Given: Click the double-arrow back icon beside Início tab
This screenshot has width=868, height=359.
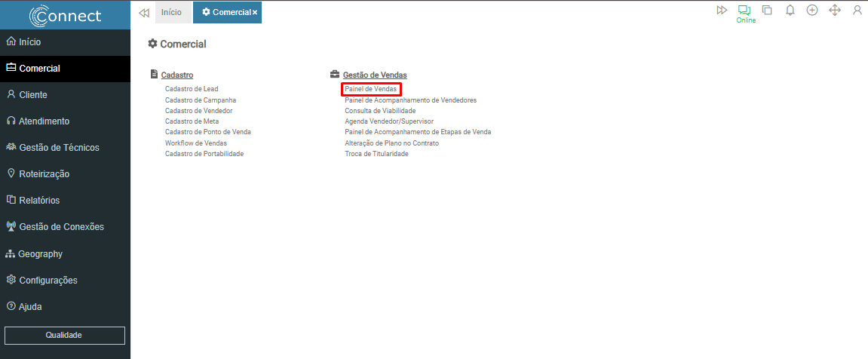Looking at the screenshot, I should [144, 13].
